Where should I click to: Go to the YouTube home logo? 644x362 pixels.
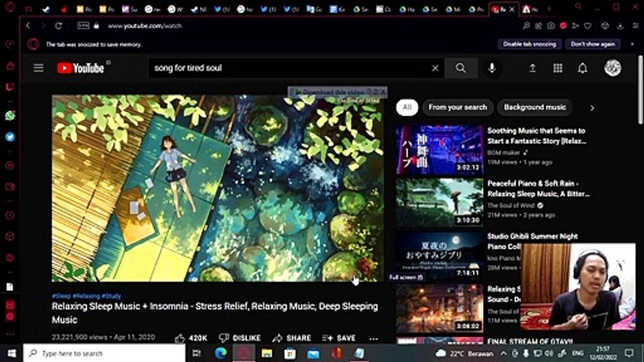pos(80,68)
